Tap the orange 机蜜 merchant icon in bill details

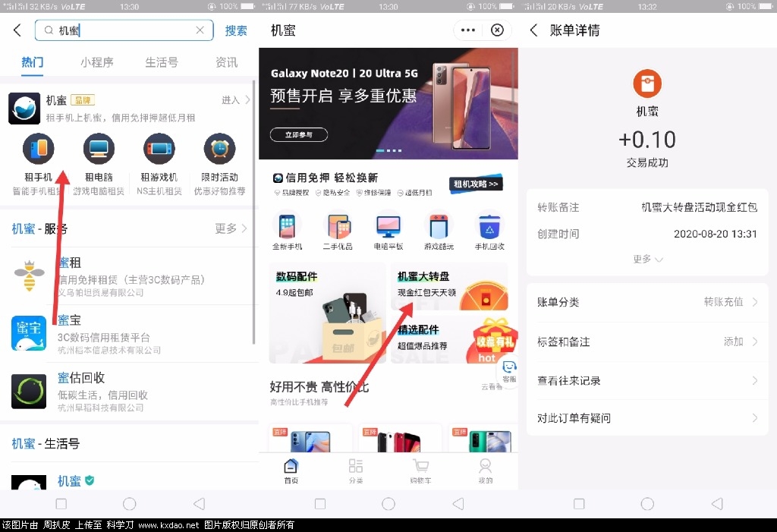pos(647,83)
